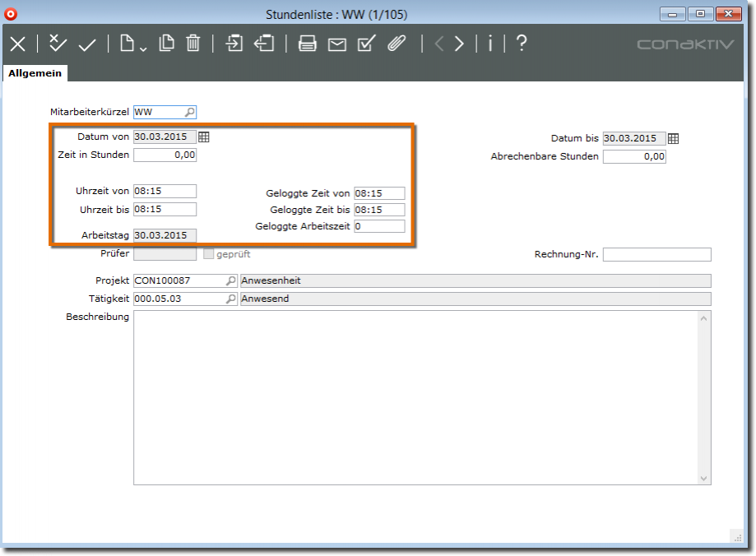
Task: Click the Mitarbeiterkürzel search magnifier
Action: tap(190, 113)
